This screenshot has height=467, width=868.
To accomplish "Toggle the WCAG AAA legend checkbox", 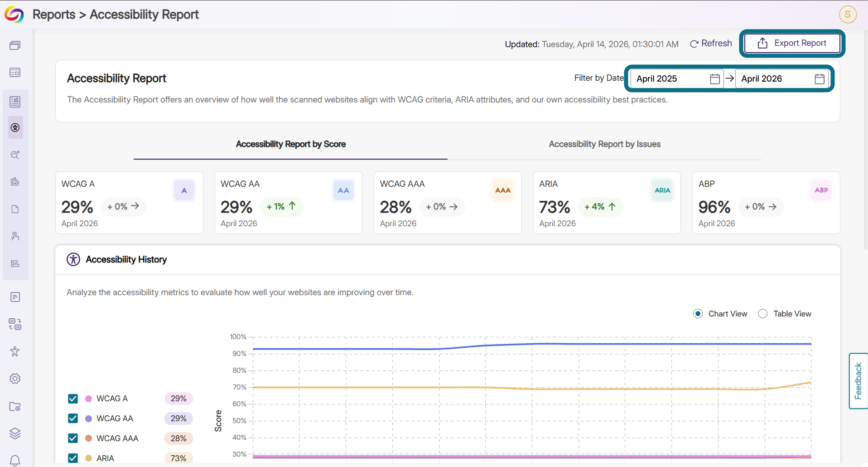I will (73, 438).
